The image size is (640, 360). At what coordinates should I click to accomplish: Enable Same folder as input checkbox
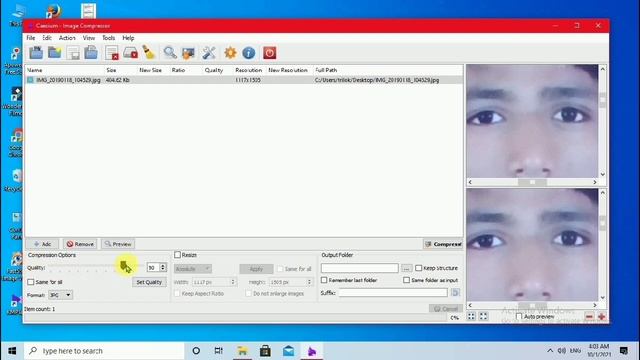(x=407, y=280)
